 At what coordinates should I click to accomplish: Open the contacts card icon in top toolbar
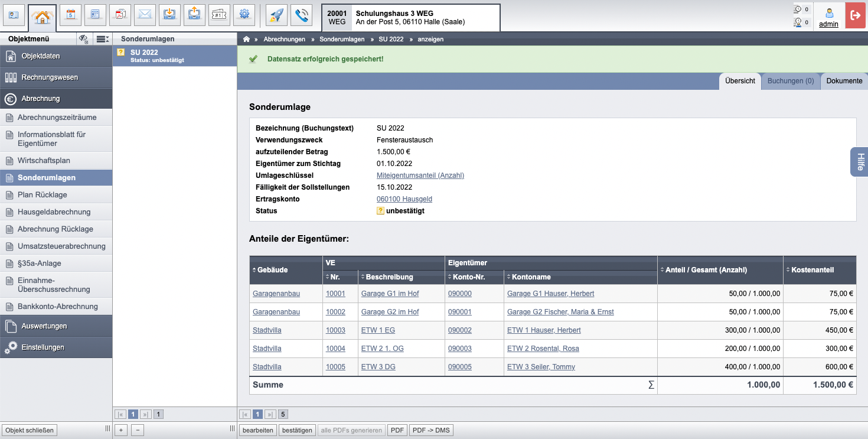coord(14,15)
